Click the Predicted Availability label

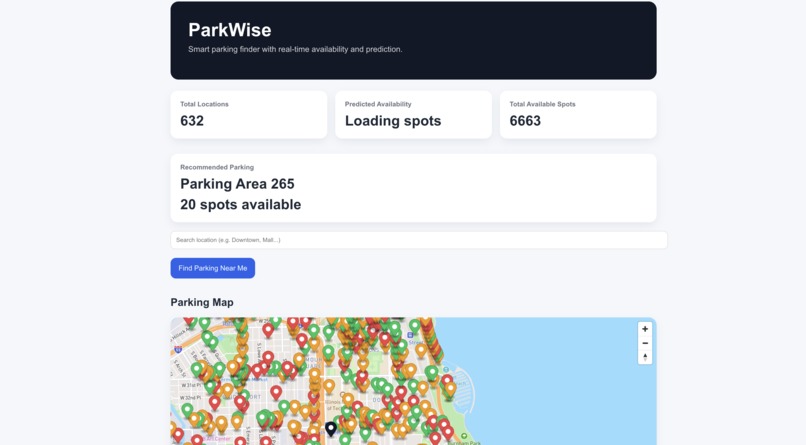(378, 104)
